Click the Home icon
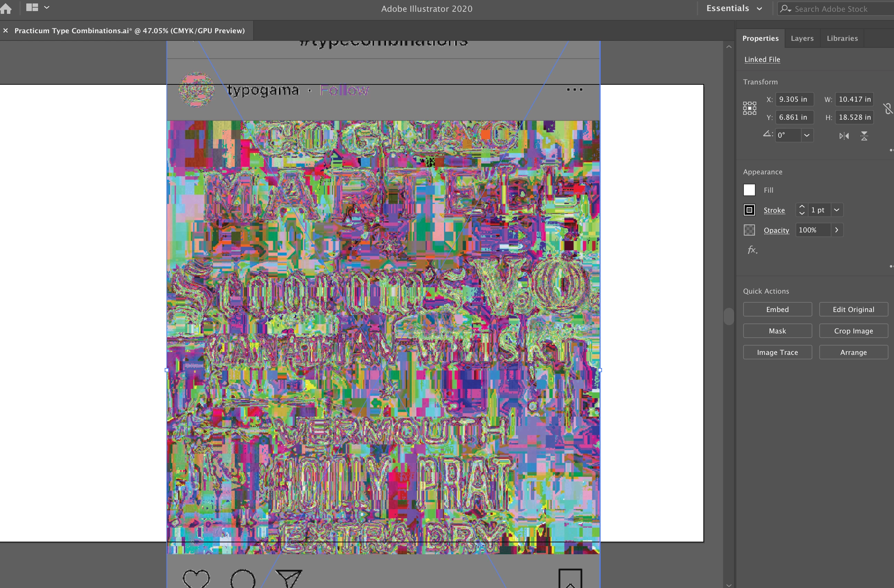This screenshot has width=894, height=588. coord(6,8)
